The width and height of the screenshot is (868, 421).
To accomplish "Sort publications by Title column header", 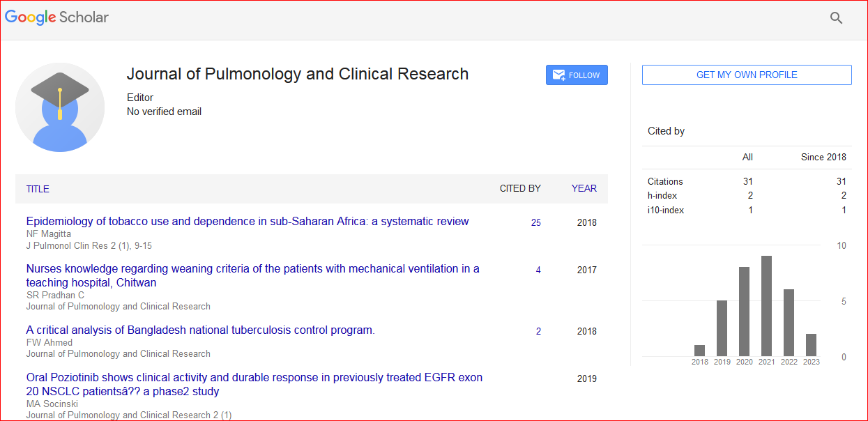I will pyautogui.click(x=38, y=189).
